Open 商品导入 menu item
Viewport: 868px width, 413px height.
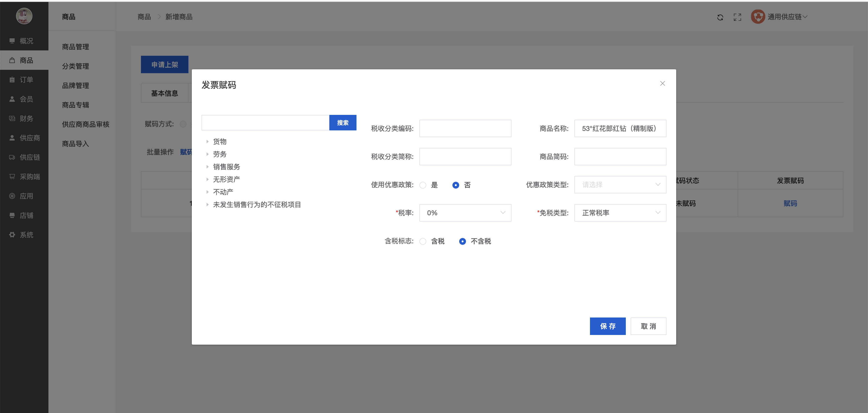point(76,144)
